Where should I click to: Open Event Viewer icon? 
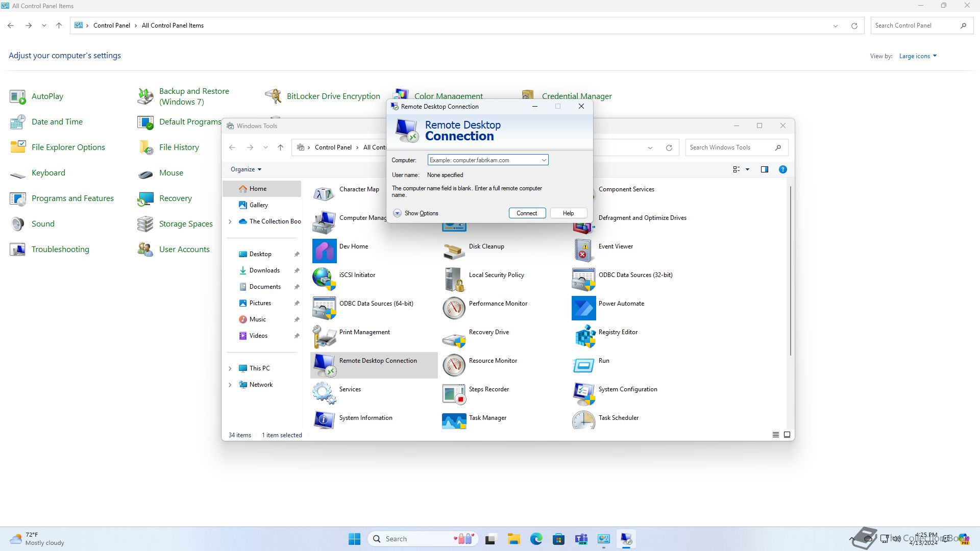pyautogui.click(x=583, y=251)
